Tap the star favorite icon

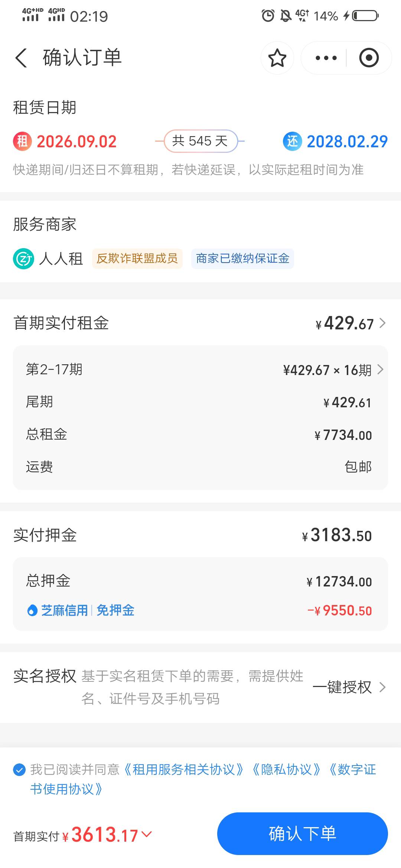click(x=277, y=58)
